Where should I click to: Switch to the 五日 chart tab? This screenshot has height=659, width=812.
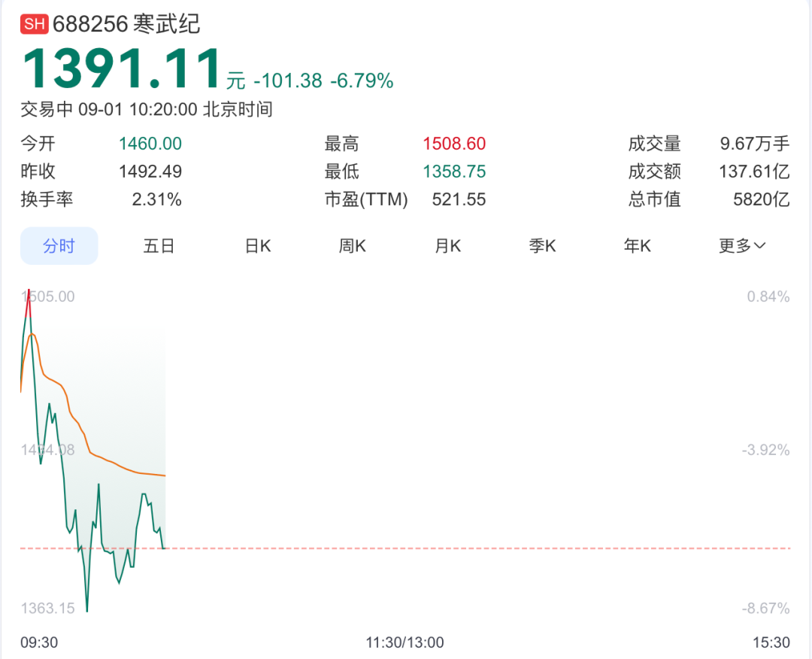(x=159, y=246)
